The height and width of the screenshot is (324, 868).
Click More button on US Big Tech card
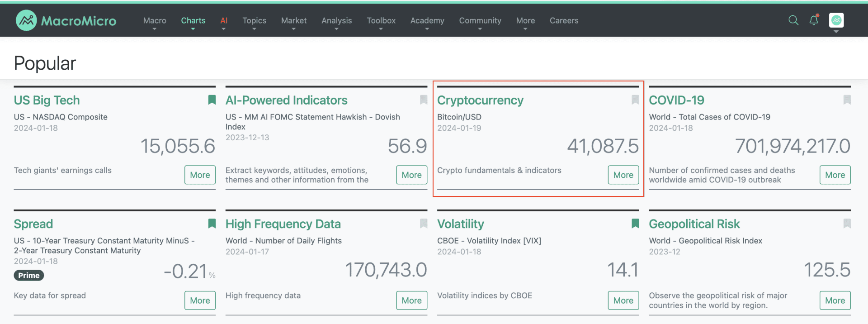coord(200,175)
